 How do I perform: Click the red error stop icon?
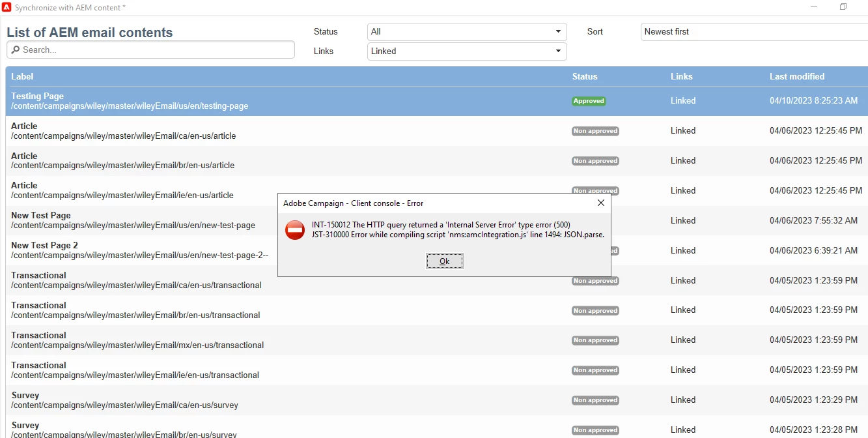(x=295, y=229)
